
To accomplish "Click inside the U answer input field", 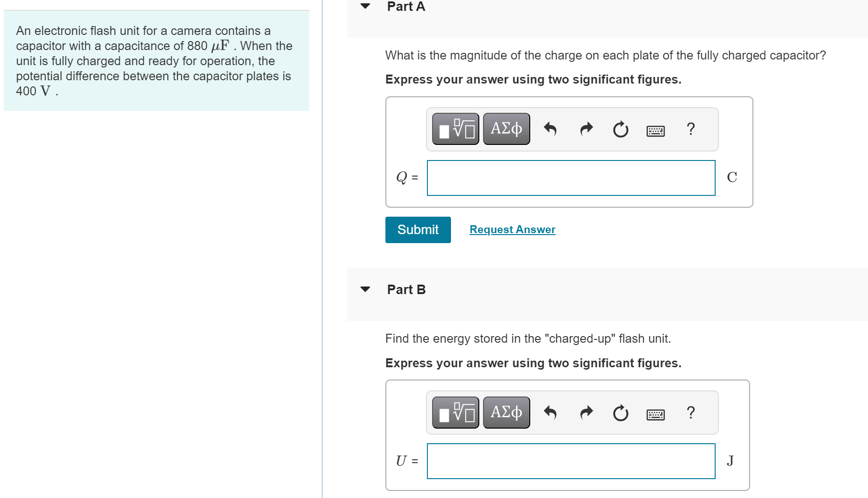I will [570, 461].
